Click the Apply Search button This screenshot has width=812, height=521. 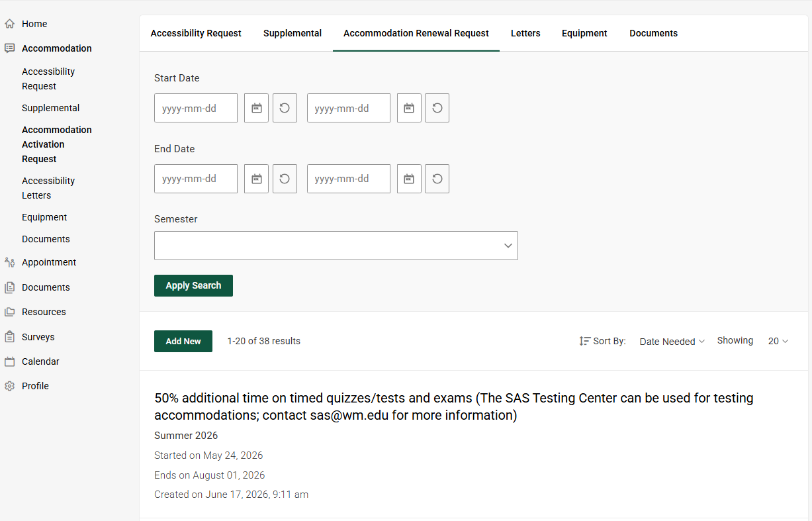click(193, 285)
